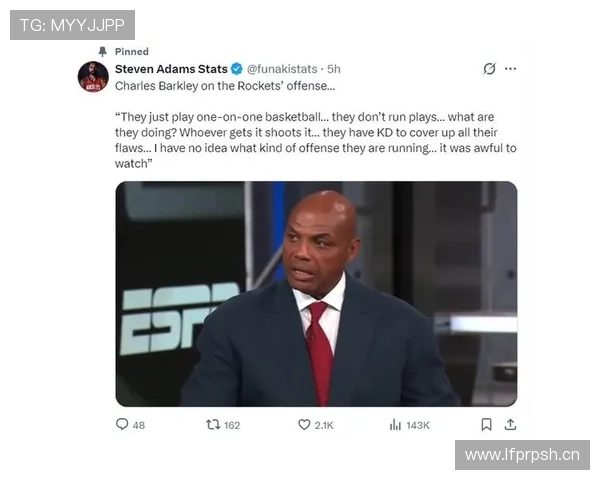600x480 pixels.
Task: Click the blue verified badge
Action: click(237, 69)
